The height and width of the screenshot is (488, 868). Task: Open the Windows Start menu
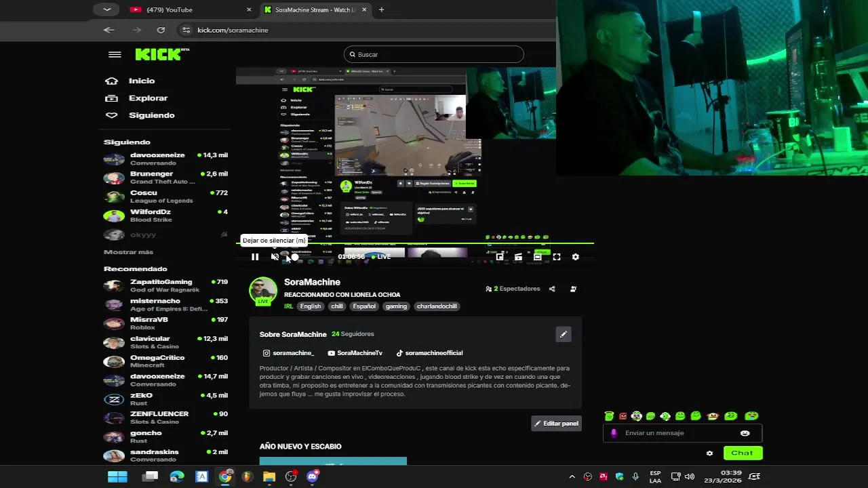point(117,476)
